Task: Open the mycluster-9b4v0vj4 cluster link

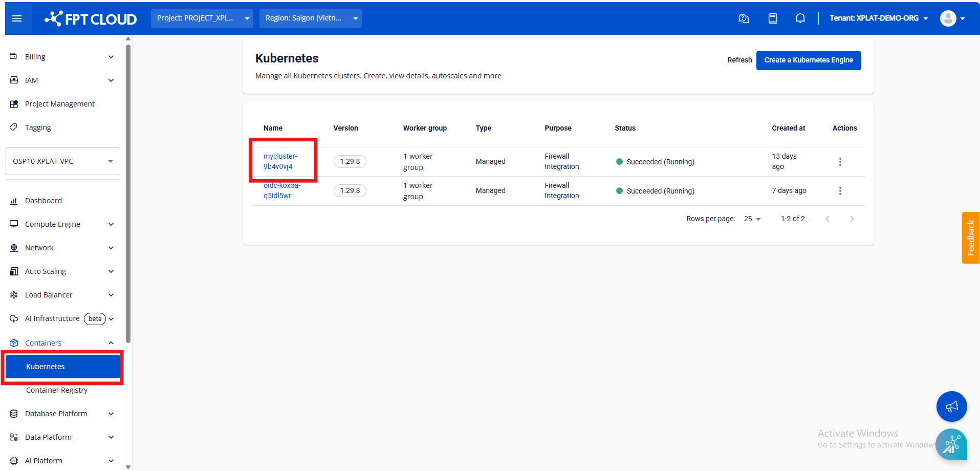Action: pos(280,161)
